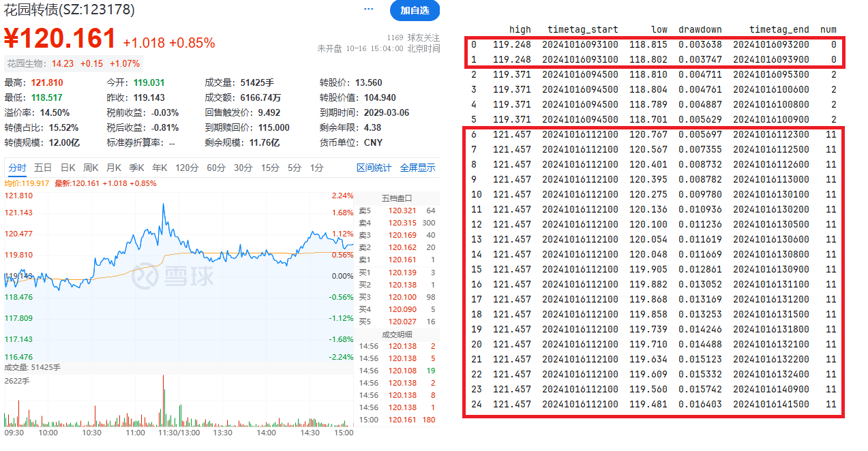Screen dimensions: 868x451
Task: Click the num column header
Action: 828,29
